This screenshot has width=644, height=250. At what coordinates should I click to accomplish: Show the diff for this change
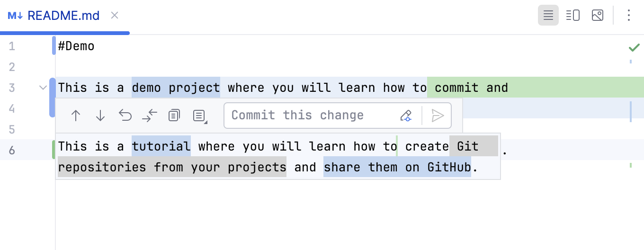point(150,116)
